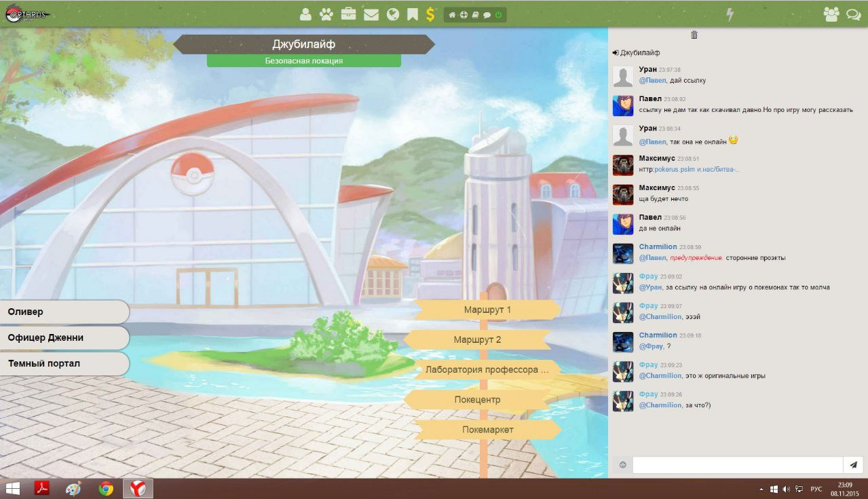The image size is (868, 499).
Task: Open the mail envelope icon
Action: (x=371, y=14)
